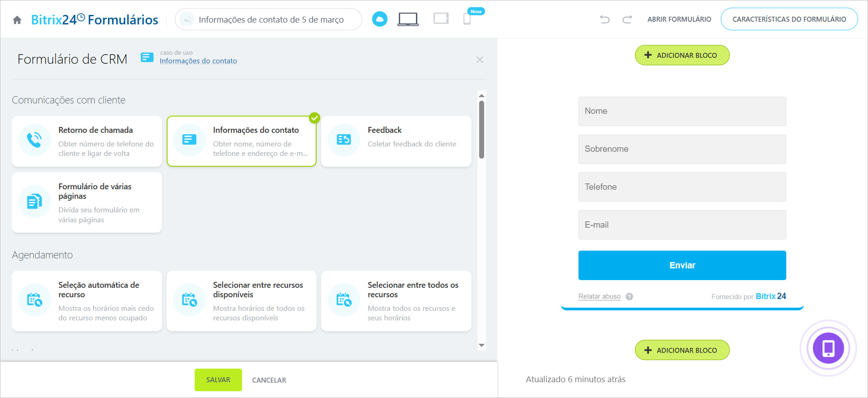This screenshot has height=398, width=868.
Task: Click into the Telefone input field
Action: point(682,187)
